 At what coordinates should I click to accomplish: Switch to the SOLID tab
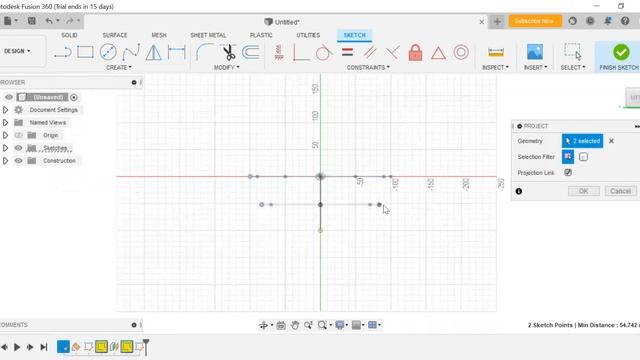click(69, 35)
